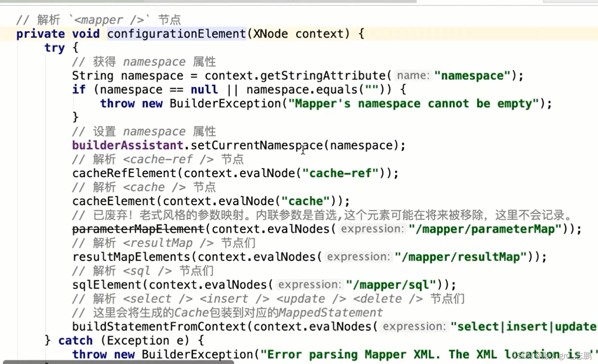Click 'Exception e' in the catch clause

point(145,341)
